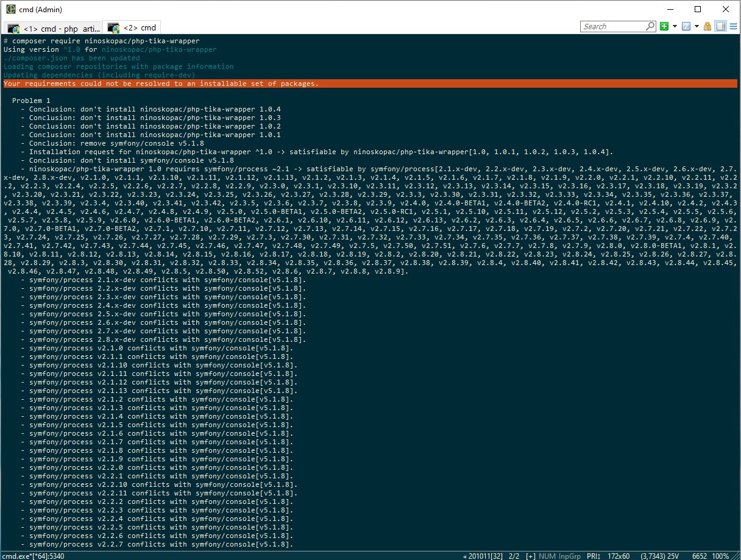Open the new console plus icon
Image resolution: width=741 pixels, height=560 pixels.
coord(664,26)
